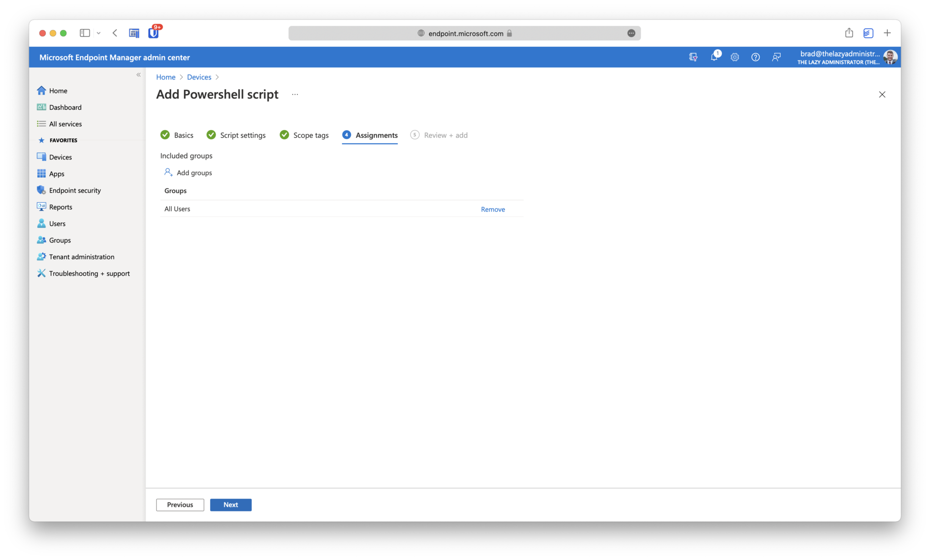Go to the Scope tags step tab
This screenshot has height=560, width=930.
pos(304,135)
